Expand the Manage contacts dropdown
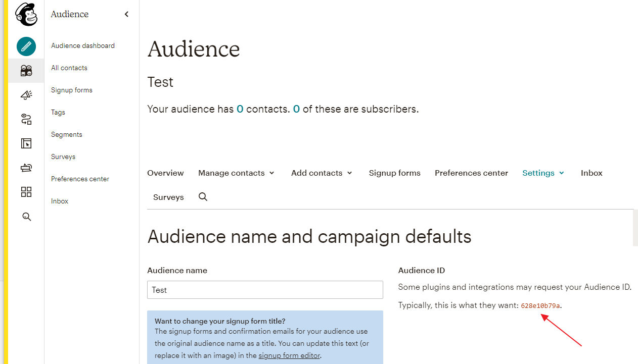Image resolution: width=638 pixels, height=364 pixels. pyautogui.click(x=236, y=173)
